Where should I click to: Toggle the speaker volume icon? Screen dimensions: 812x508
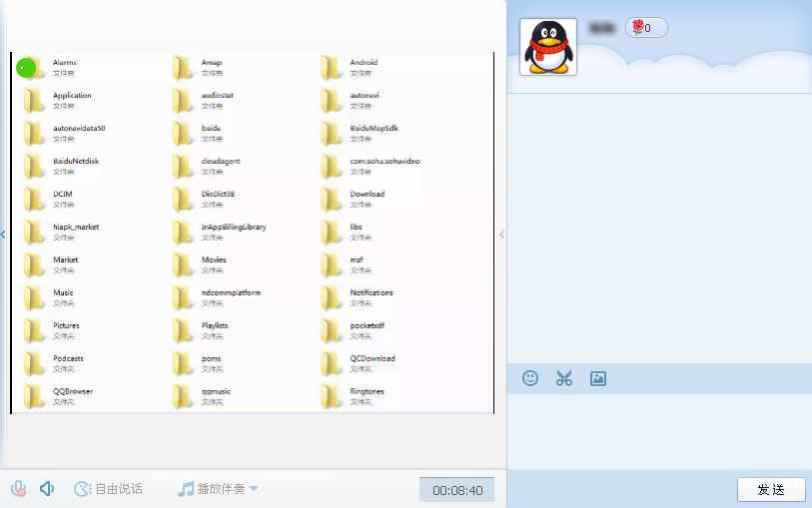(46, 489)
